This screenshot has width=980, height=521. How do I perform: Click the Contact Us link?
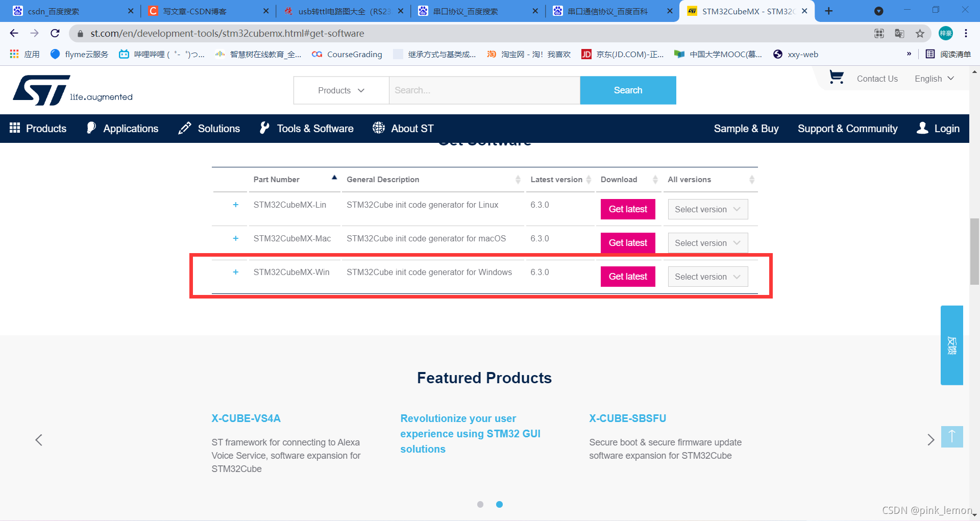877,79
